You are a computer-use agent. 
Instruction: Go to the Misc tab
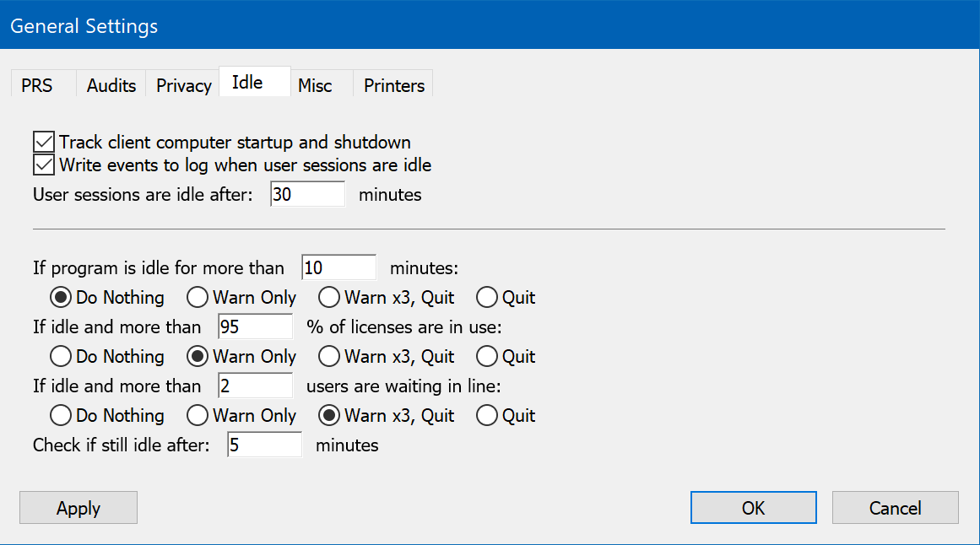pos(315,85)
